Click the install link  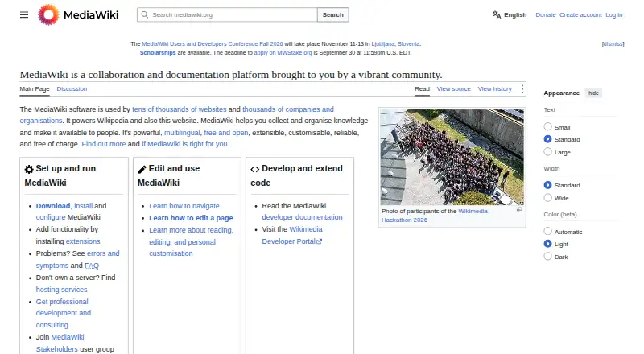tap(84, 206)
